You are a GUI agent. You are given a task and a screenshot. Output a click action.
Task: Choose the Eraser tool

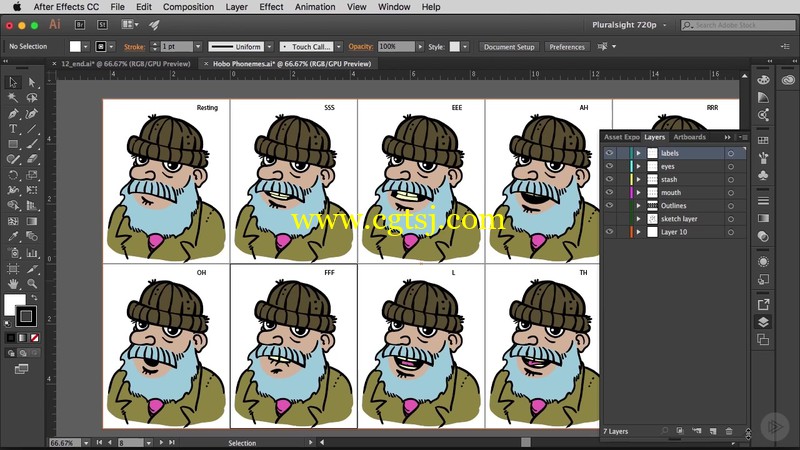point(32,159)
